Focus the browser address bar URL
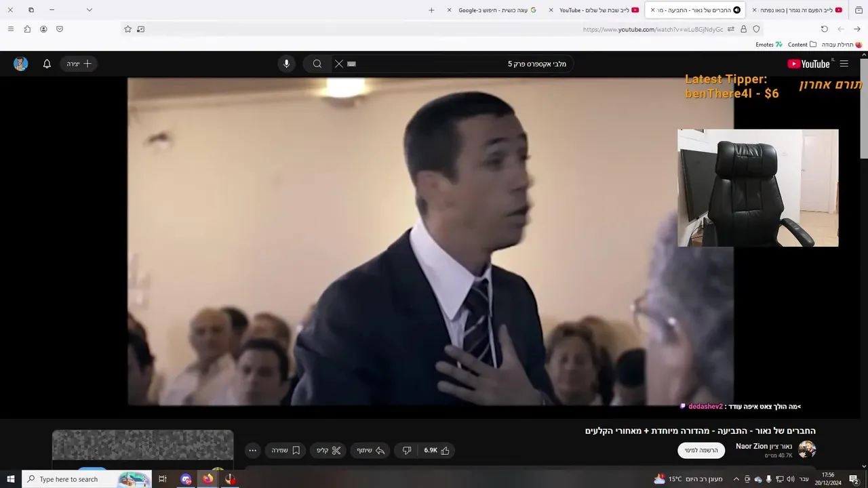This screenshot has width=868, height=488. (653, 29)
